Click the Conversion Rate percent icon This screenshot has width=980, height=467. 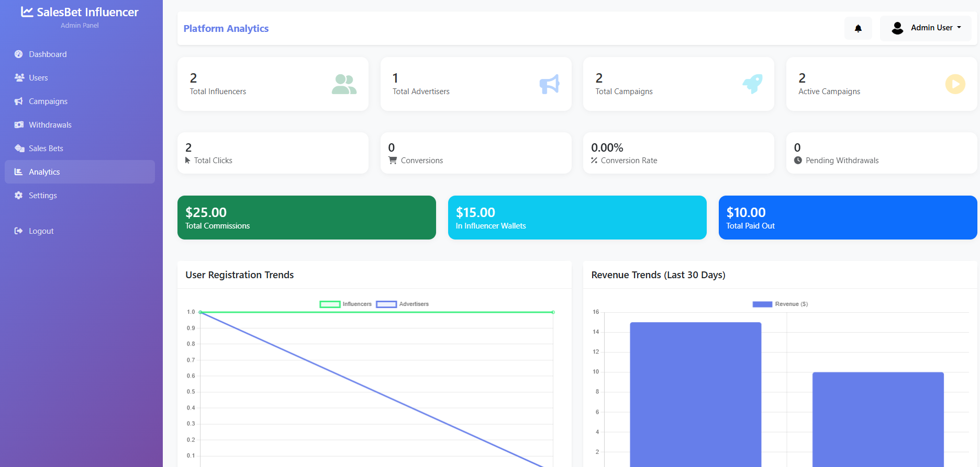point(594,161)
